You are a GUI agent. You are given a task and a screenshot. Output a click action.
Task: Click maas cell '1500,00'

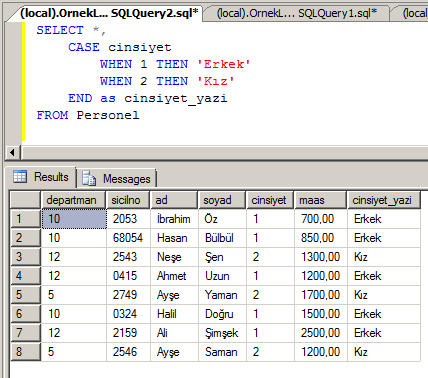321,314
